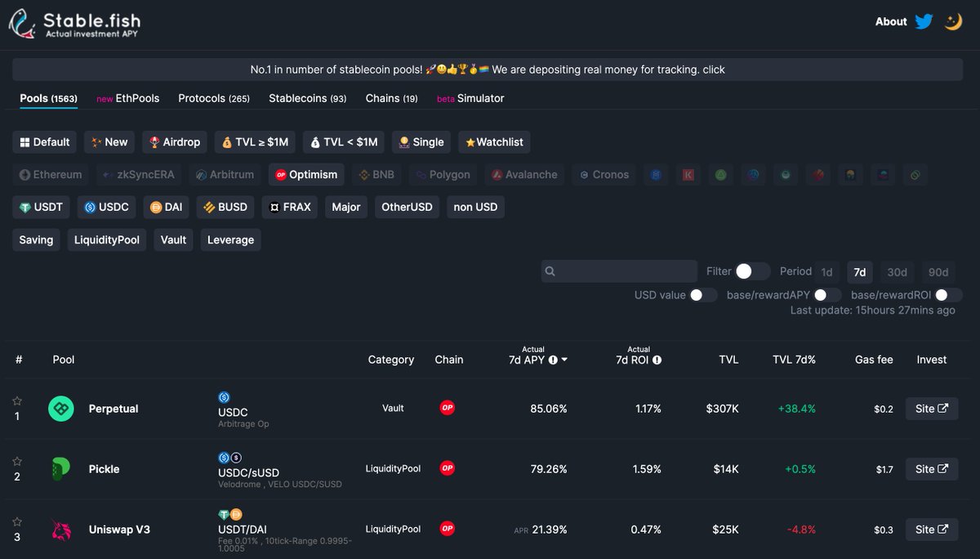Click the USDC/sUSD token icons in the Pickle row

pyautogui.click(x=230, y=458)
